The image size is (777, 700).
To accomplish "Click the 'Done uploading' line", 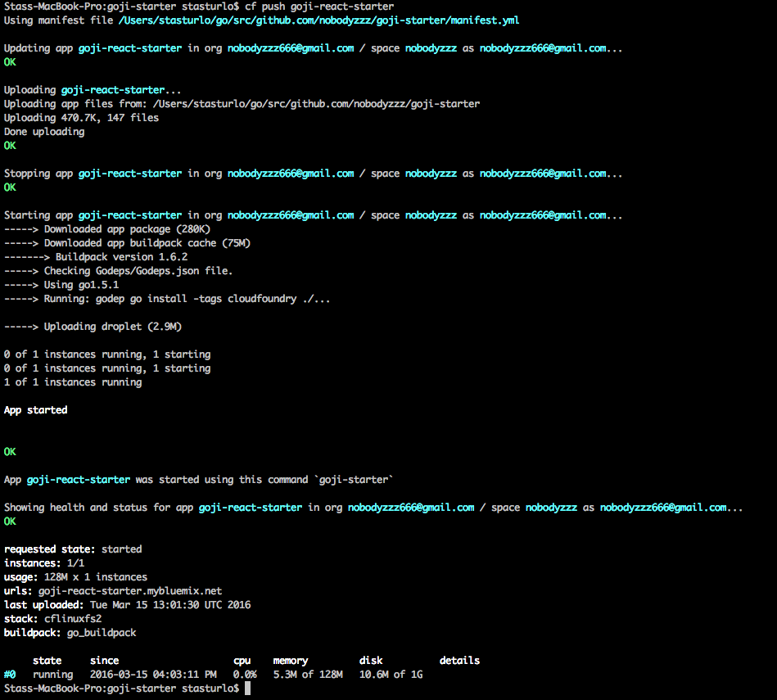I will pos(44,131).
